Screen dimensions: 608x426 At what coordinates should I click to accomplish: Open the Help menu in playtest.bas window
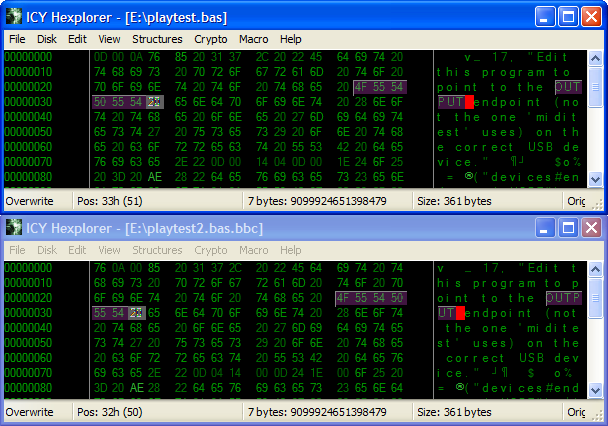tap(290, 39)
